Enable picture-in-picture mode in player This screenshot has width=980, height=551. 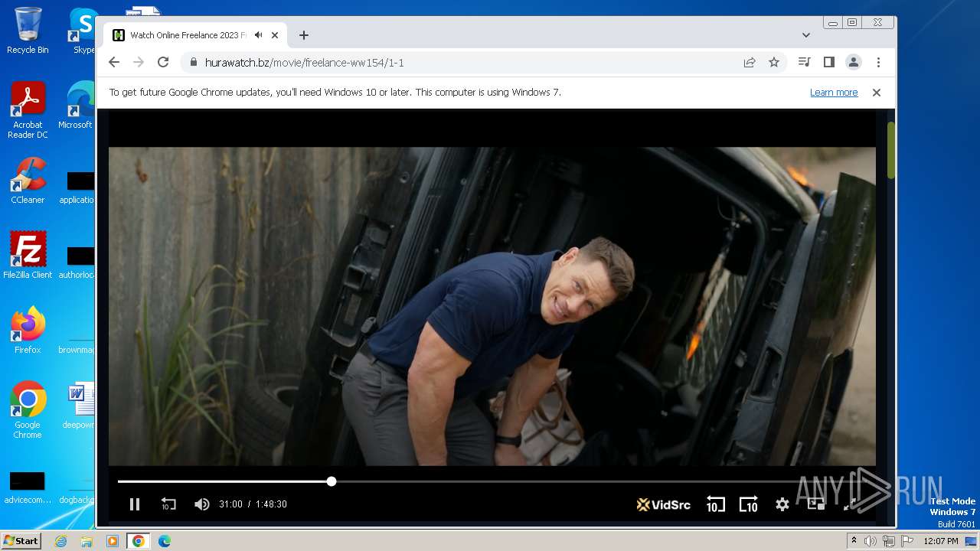tap(816, 504)
